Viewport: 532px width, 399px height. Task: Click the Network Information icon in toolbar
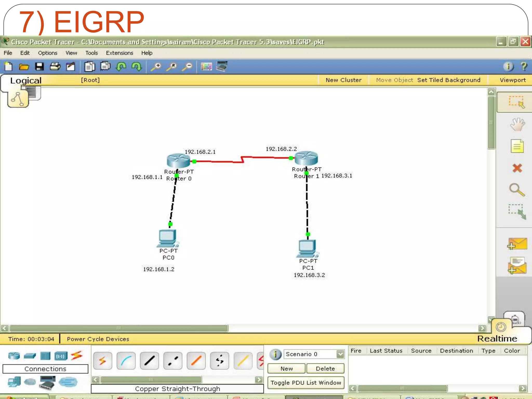tap(508, 67)
